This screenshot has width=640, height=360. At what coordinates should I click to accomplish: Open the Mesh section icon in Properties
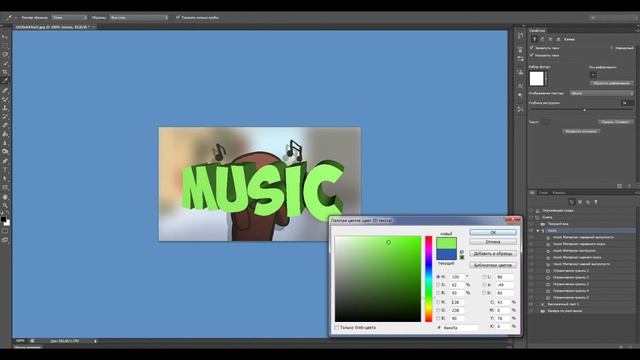(534, 39)
